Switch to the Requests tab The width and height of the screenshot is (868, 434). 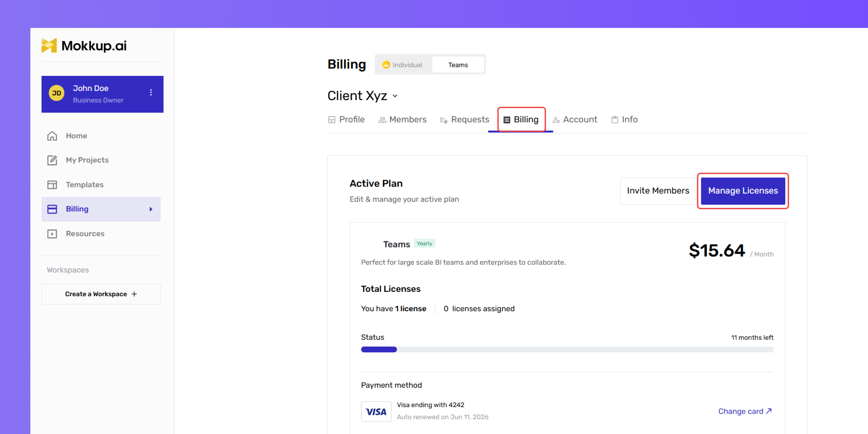pyautogui.click(x=464, y=120)
